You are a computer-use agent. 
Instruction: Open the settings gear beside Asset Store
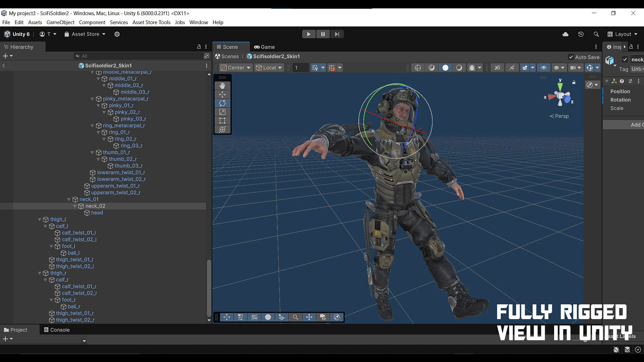point(117,34)
